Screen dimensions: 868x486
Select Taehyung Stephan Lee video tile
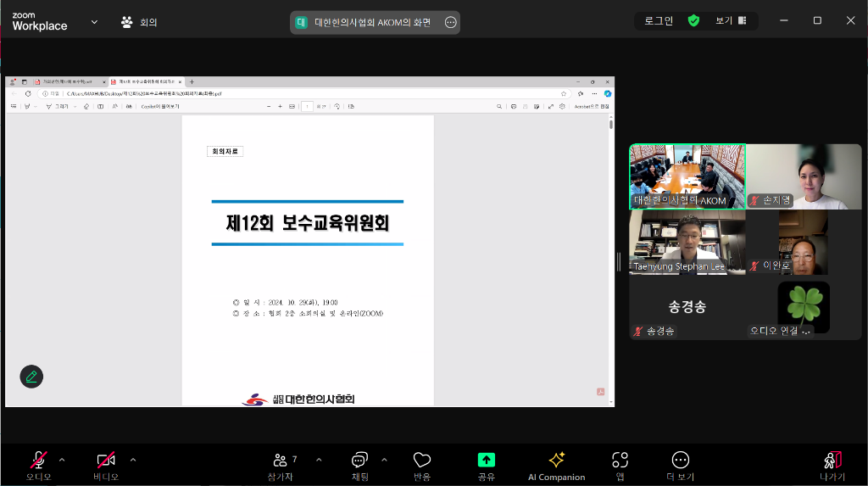[x=687, y=243]
